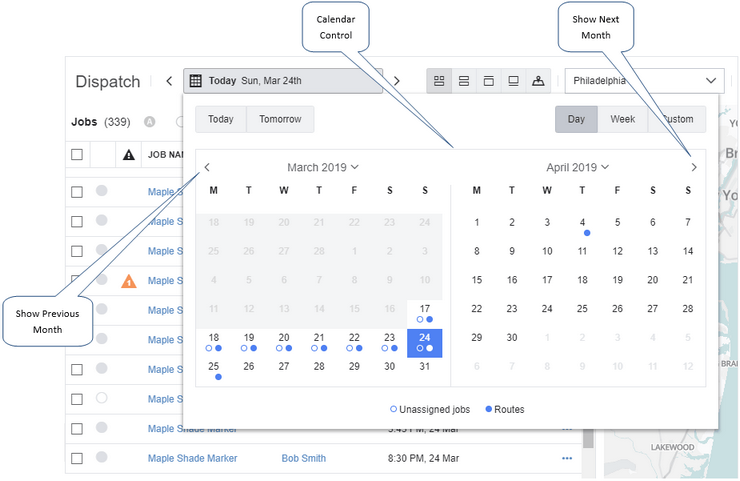Check the box for Bob Smith's job row
740x481 pixels.
(x=77, y=459)
